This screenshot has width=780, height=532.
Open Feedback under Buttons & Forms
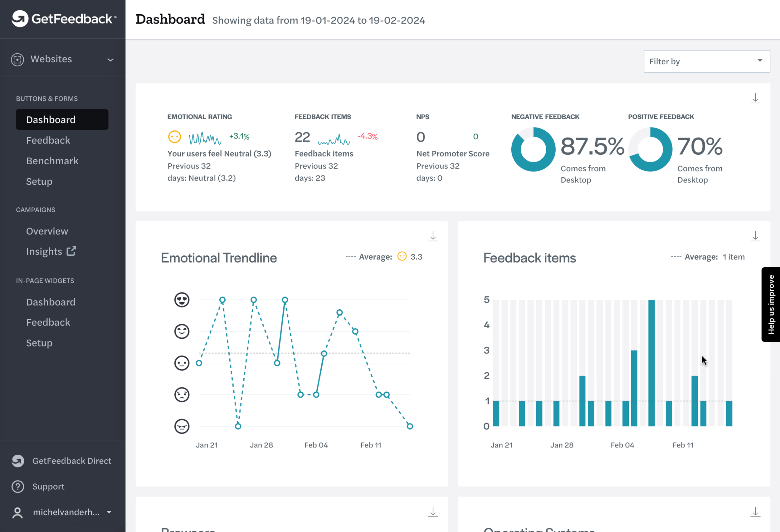48,140
